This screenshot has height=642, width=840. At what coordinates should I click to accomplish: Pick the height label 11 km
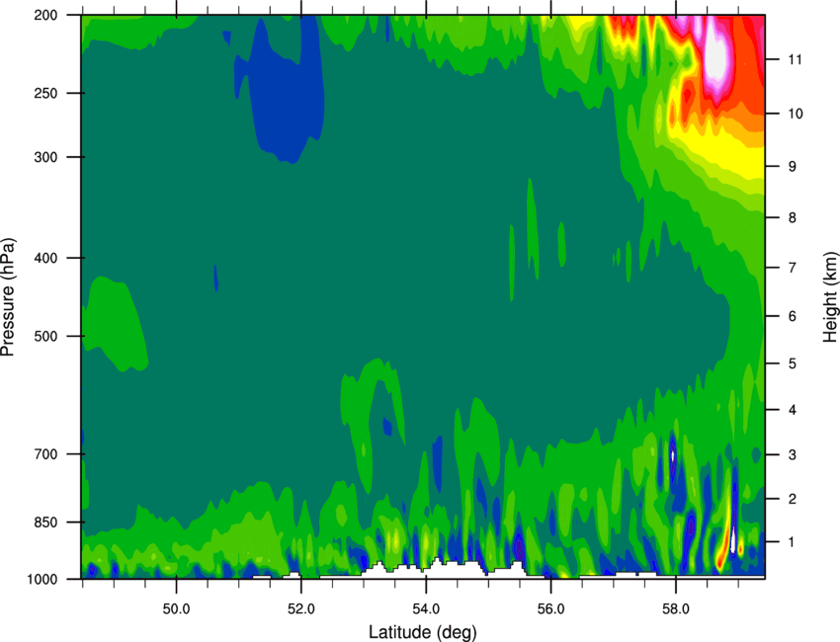(795, 59)
